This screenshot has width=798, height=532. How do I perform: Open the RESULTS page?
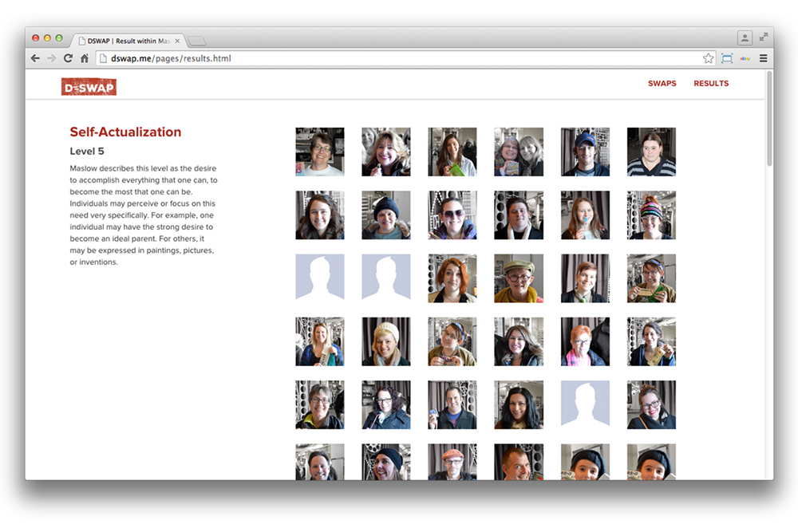click(x=711, y=84)
